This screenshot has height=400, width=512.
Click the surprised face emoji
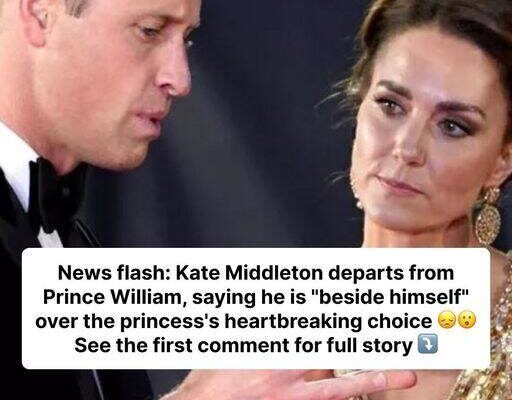pyautogui.click(x=467, y=322)
